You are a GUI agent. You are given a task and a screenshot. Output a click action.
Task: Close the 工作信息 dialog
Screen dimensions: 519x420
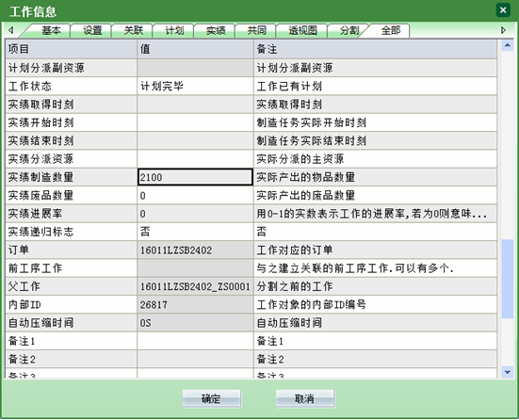point(503,10)
